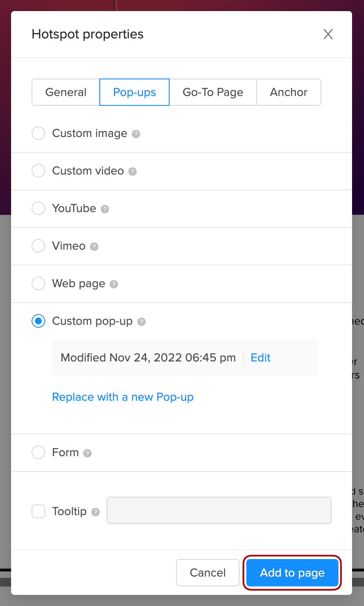Image resolution: width=364 pixels, height=606 pixels.
Task: Close the Hotspot properties dialog
Action: 328,34
